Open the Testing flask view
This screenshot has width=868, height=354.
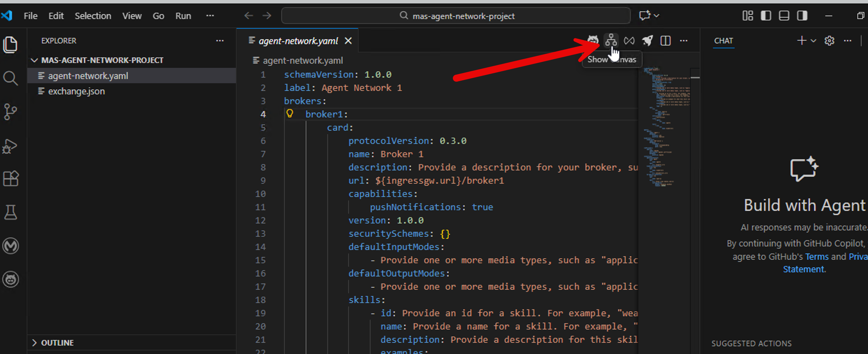[x=10, y=212]
